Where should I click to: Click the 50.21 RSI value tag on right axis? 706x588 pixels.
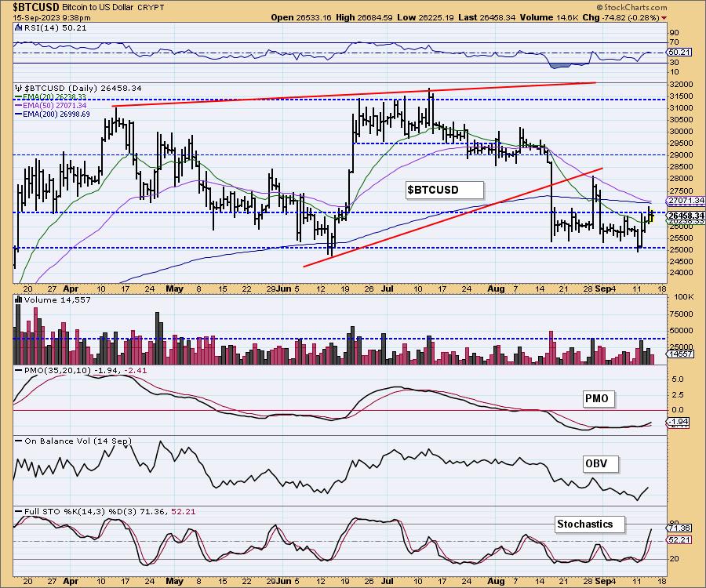[x=679, y=53]
